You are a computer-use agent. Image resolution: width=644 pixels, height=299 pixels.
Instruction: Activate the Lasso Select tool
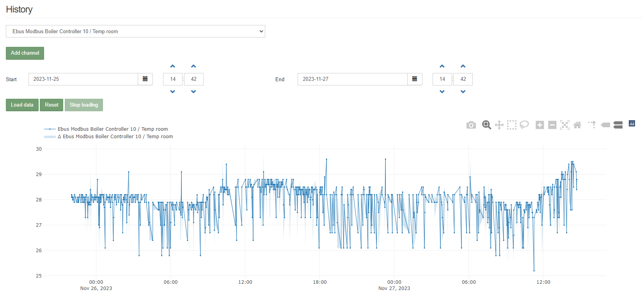coord(524,125)
